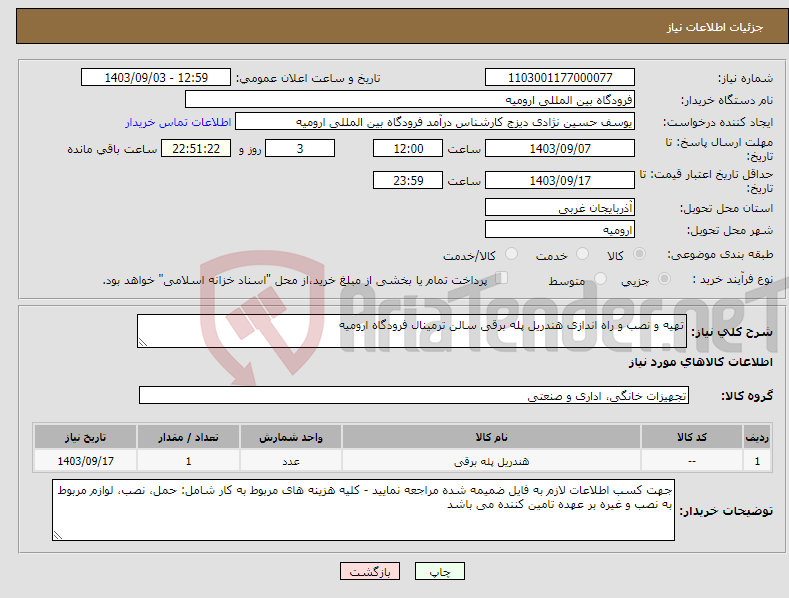789x598 pixels.
Task: Click the delivery city field ارومیه
Action: click(560, 230)
